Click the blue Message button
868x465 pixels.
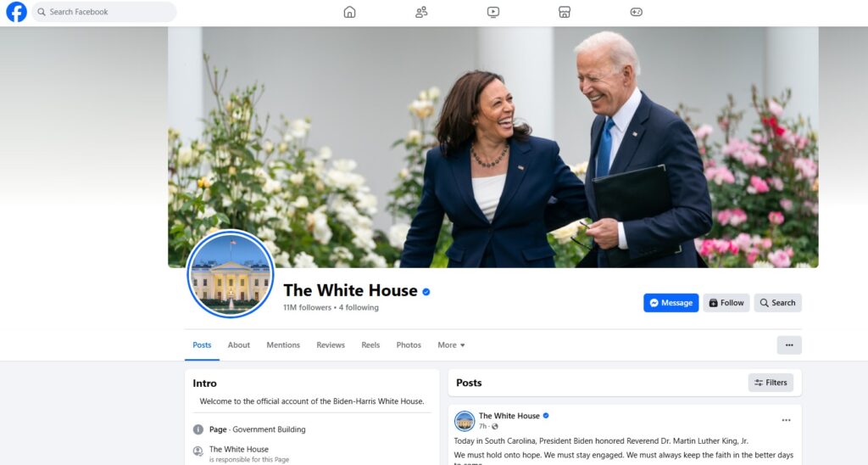(671, 303)
